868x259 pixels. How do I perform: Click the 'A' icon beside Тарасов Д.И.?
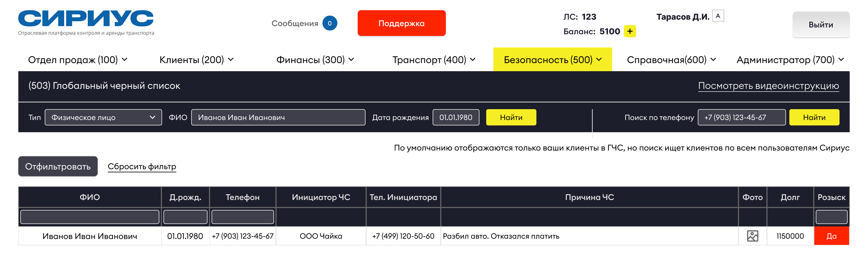pyautogui.click(x=718, y=16)
